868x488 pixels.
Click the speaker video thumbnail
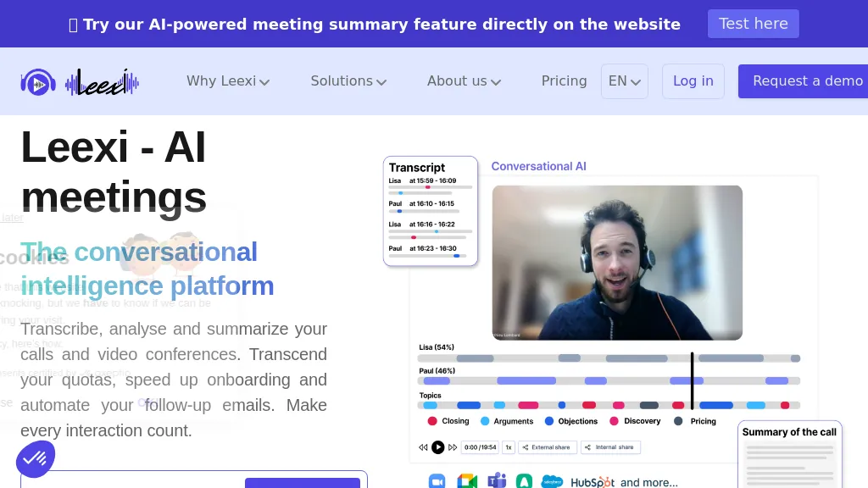pos(617,263)
